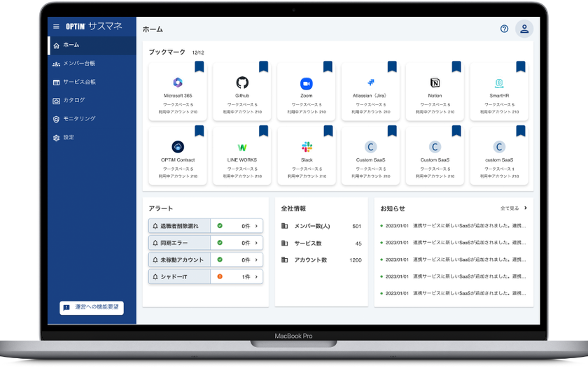Screen dimensions: 588x375
Task: Toggle bookmark ribbon on Microsoft 365 card
Action: 199,66
